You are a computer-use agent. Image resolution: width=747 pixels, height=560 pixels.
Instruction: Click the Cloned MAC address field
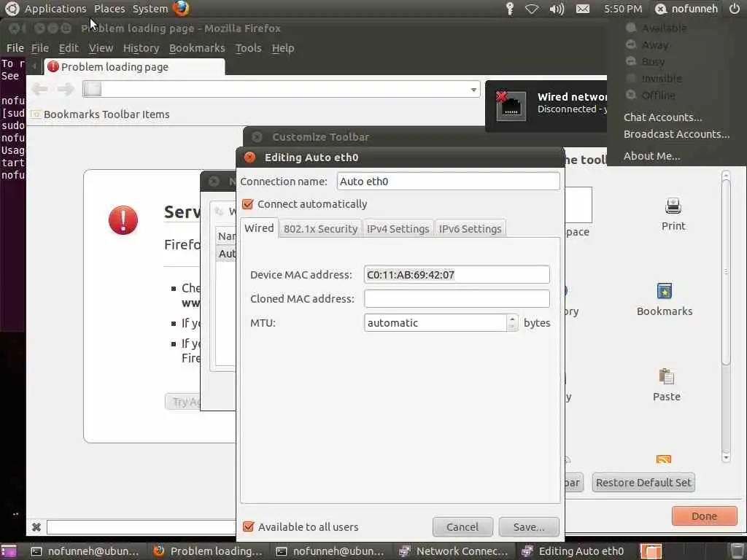(x=457, y=298)
